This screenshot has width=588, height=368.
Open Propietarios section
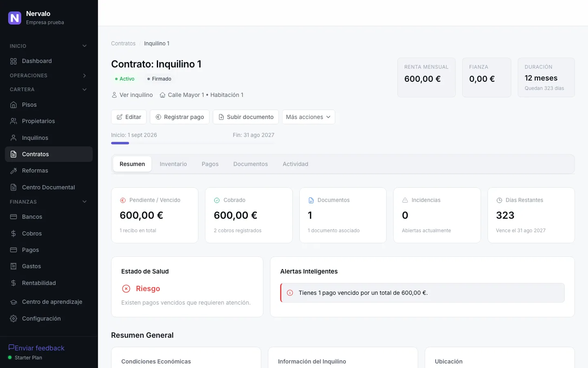(x=49, y=121)
